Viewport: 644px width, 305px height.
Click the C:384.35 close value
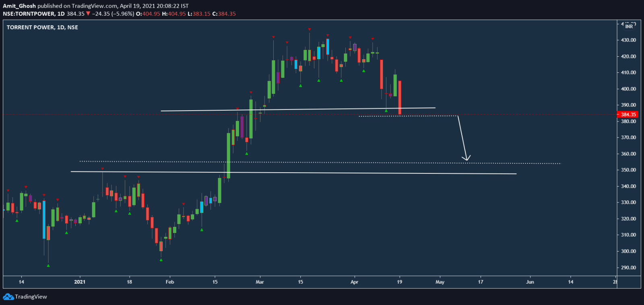224,14
